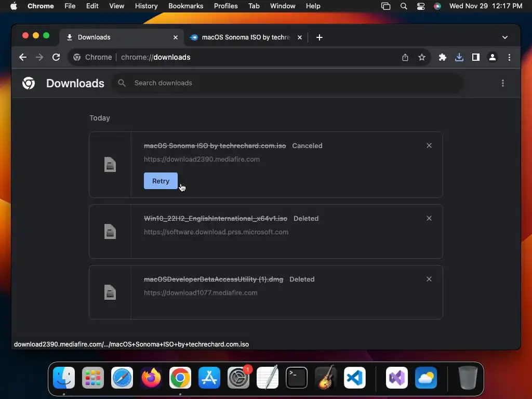Image resolution: width=532 pixels, height=399 pixels.
Task: Open the software.download.prss.microsoft.com link
Action: 216,232
